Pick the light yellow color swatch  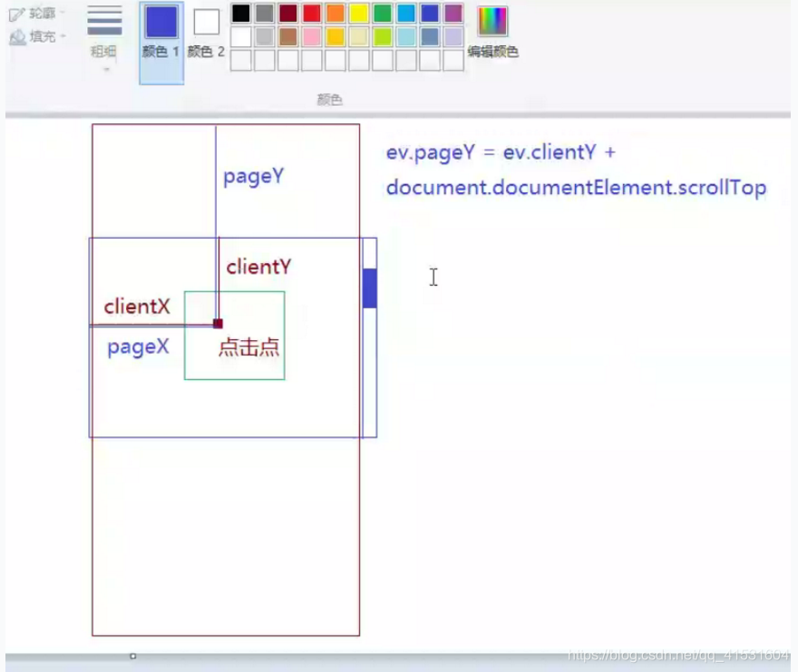[359, 36]
